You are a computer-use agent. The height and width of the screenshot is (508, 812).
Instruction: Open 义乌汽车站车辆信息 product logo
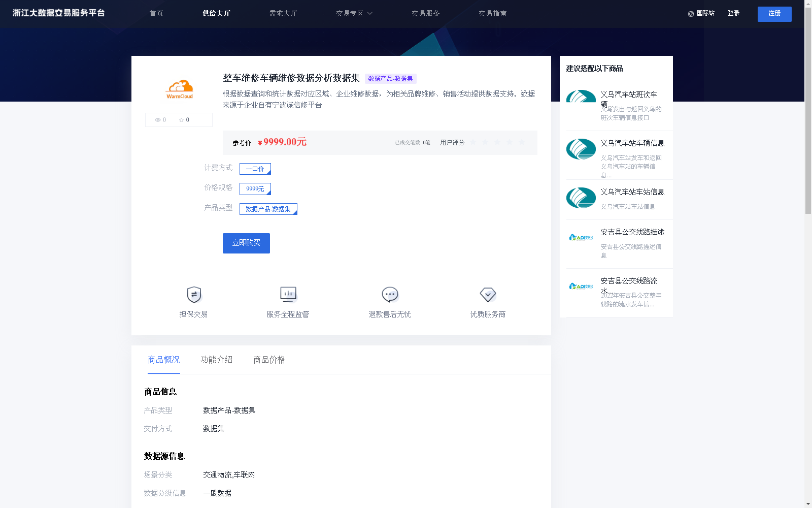pyautogui.click(x=581, y=149)
